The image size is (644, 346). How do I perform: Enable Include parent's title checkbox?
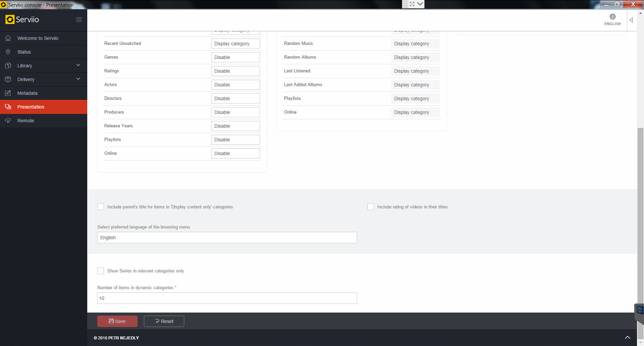point(101,207)
